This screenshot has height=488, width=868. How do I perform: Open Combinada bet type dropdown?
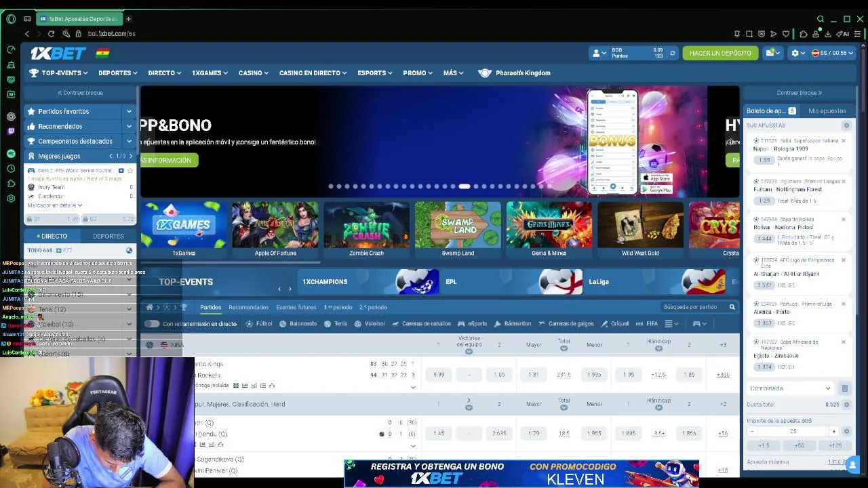pos(790,388)
